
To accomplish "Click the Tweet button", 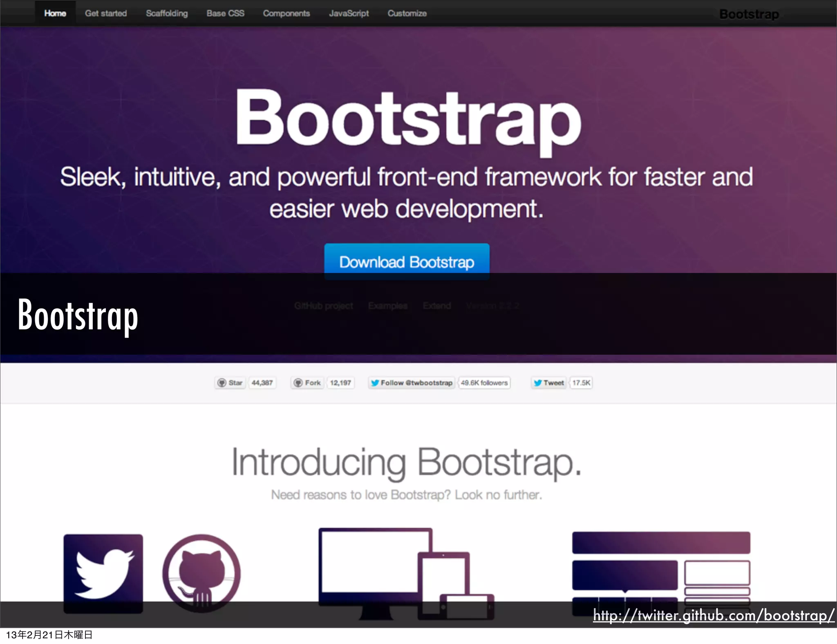I will tap(549, 383).
